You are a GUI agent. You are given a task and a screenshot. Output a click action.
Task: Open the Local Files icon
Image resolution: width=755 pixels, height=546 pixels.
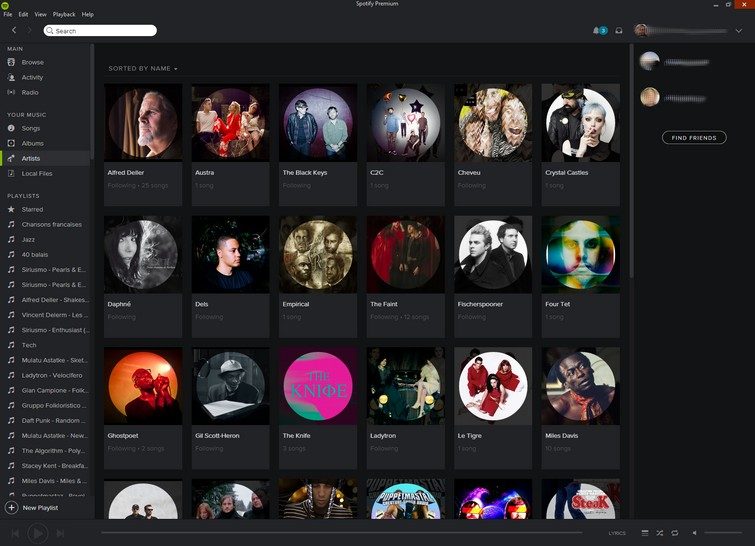coord(11,173)
